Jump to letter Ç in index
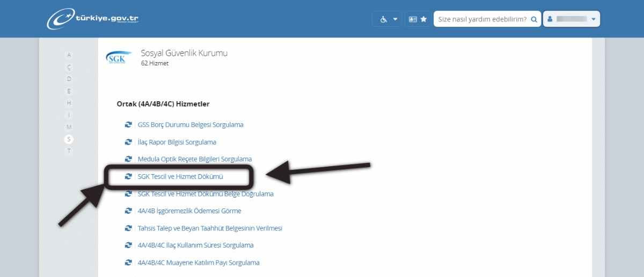The image size is (644, 277). pyautogui.click(x=69, y=67)
